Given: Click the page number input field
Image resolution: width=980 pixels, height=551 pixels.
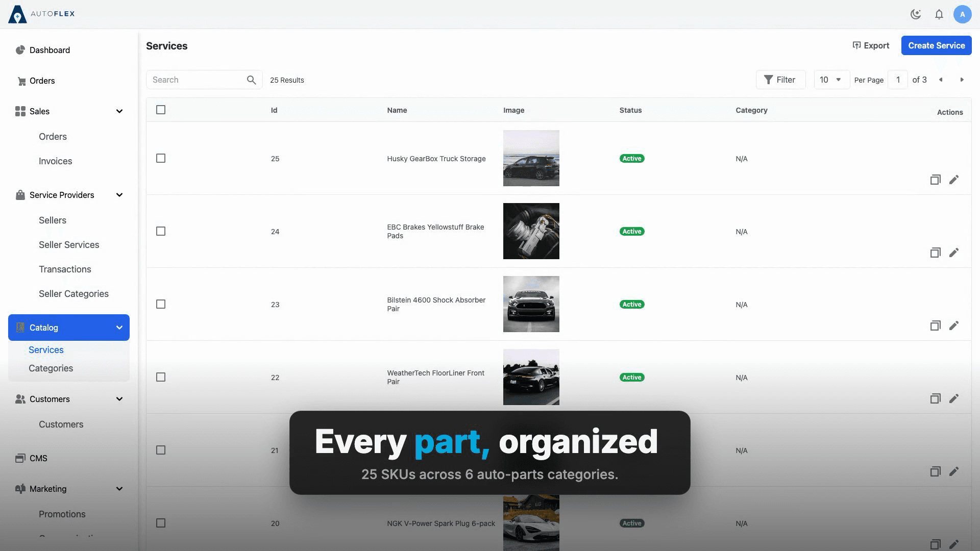Looking at the screenshot, I should click(x=898, y=80).
